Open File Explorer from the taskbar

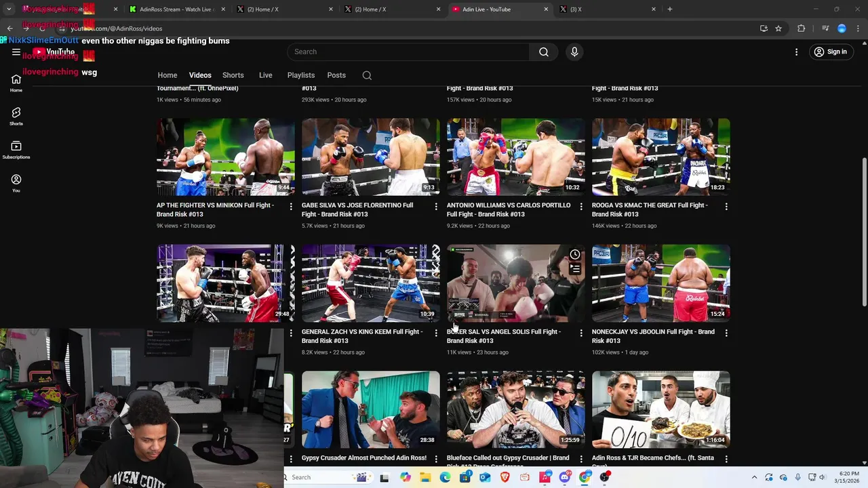(425, 477)
